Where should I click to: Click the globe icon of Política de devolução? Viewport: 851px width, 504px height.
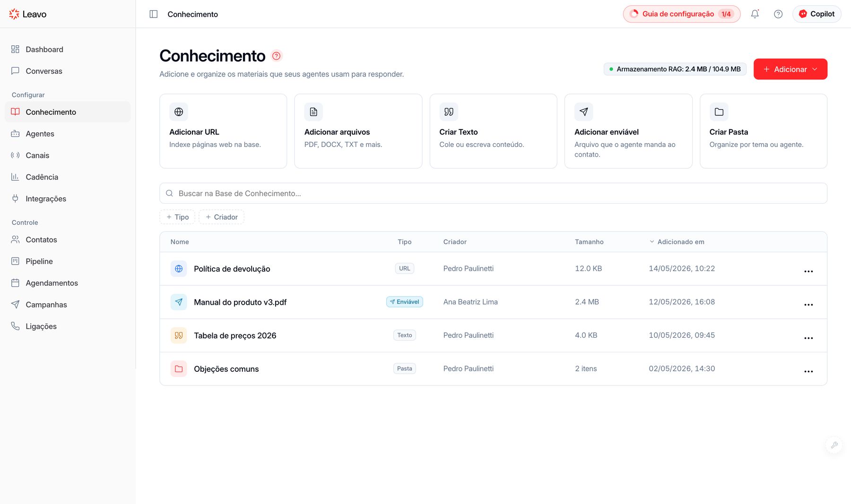(179, 269)
